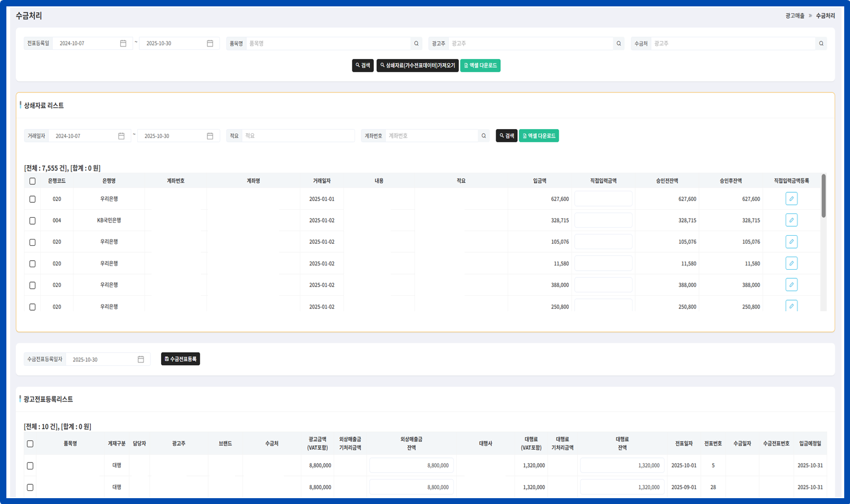
Task: Click the 적요 text input field
Action: coord(298,136)
